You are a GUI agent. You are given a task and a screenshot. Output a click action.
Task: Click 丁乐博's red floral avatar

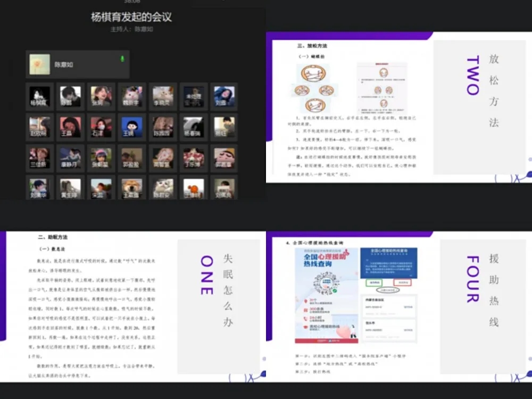click(194, 157)
